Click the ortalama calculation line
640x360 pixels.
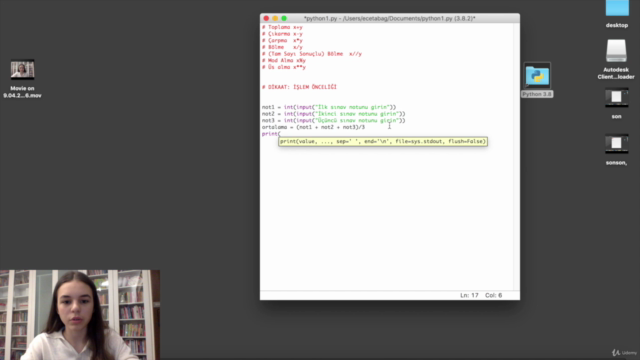[313, 127]
